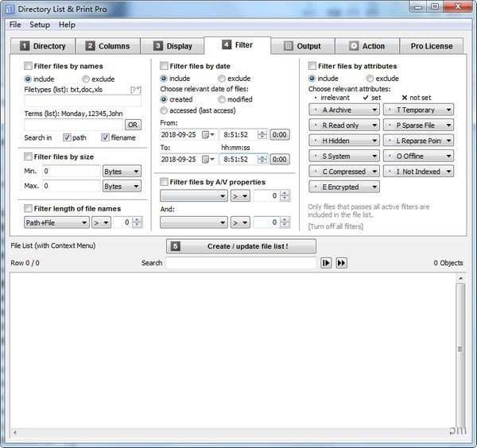Click the file list Search field
The height and width of the screenshot is (448, 477).
pyautogui.click(x=242, y=263)
